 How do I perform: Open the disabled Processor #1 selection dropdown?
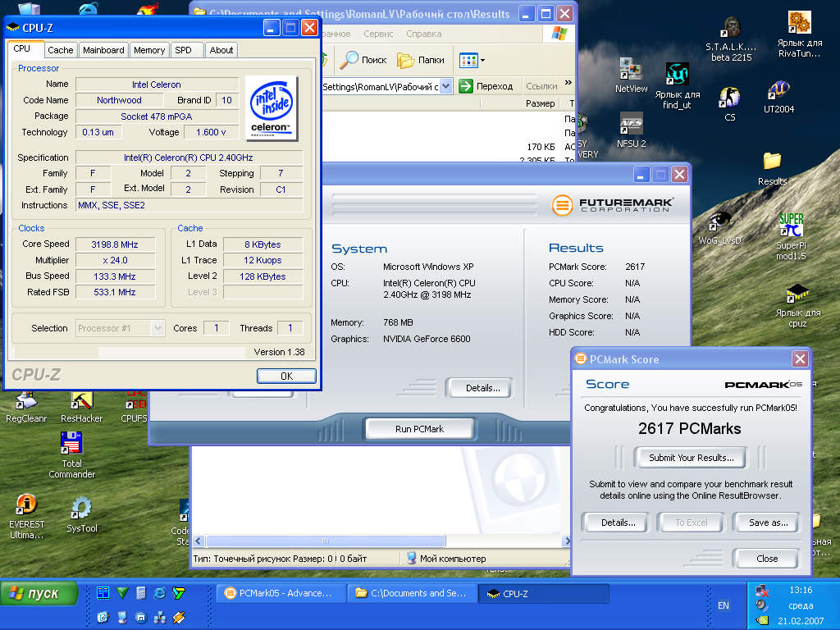pos(120,328)
